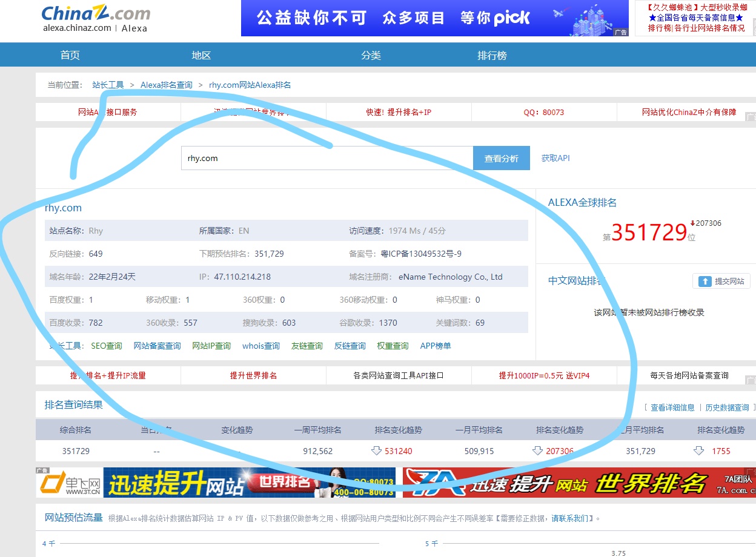This screenshot has width=756, height=557.
Task: Click the 一月平均排名 value 509,915
Action: coord(479,451)
